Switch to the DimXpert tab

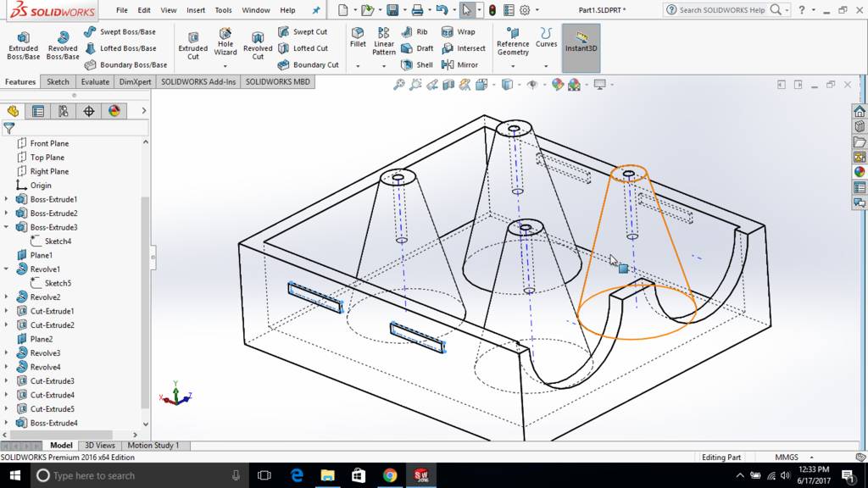pos(135,82)
